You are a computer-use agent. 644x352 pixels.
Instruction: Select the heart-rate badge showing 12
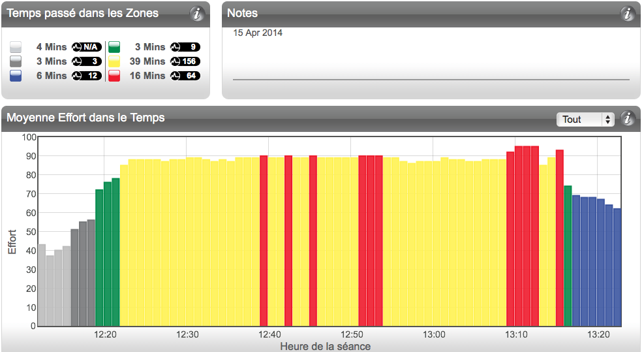87,76
